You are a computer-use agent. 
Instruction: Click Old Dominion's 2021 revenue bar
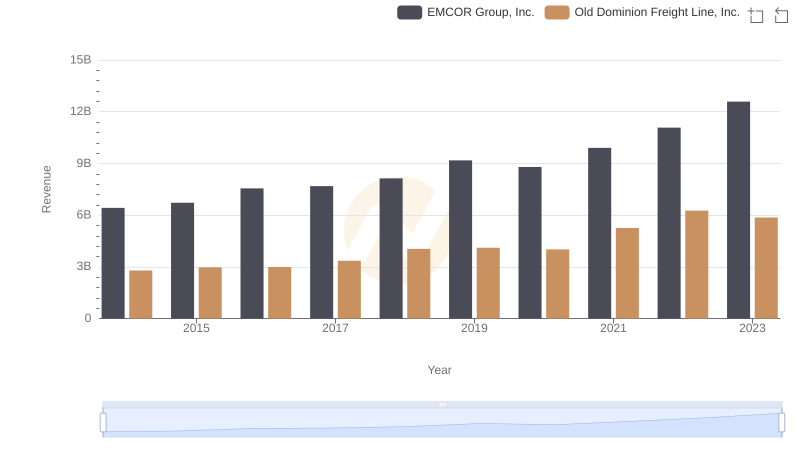tap(627, 273)
